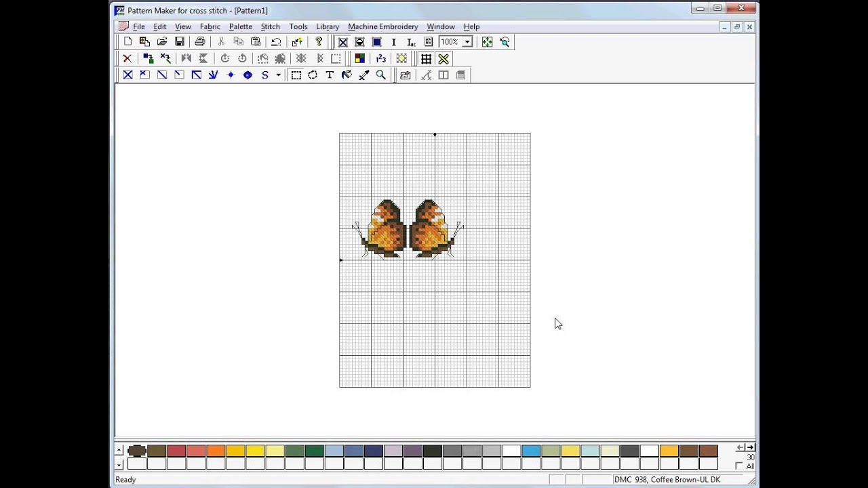Click the palette scroll up arrow
The image size is (868, 488).
tap(119, 451)
